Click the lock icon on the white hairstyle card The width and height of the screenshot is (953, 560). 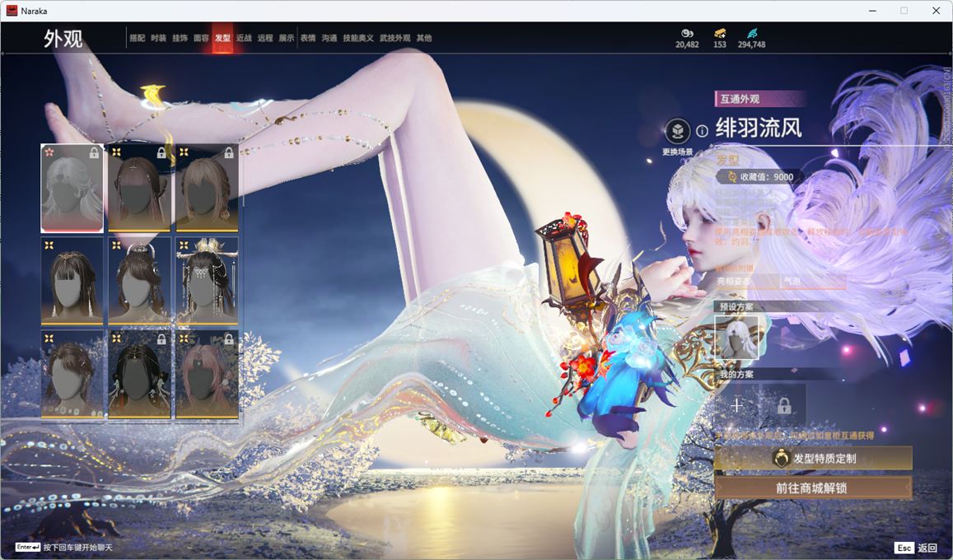[x=94, y=153]
